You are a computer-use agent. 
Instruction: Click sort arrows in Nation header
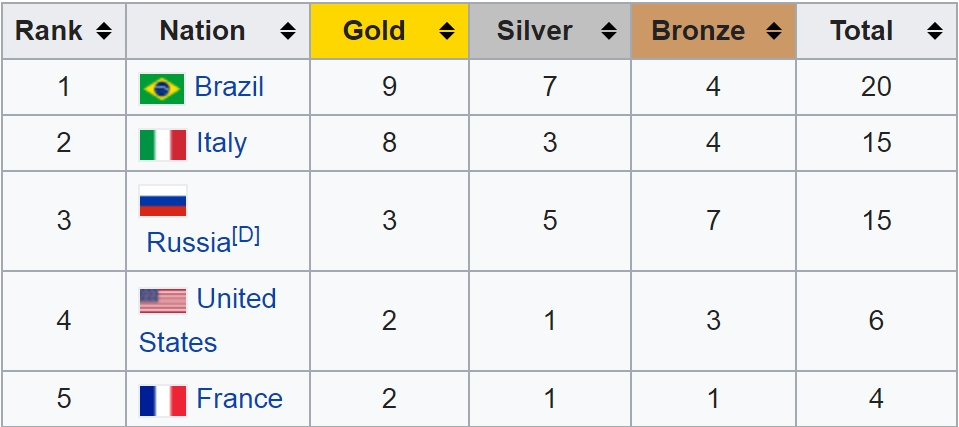coord(287,31)
